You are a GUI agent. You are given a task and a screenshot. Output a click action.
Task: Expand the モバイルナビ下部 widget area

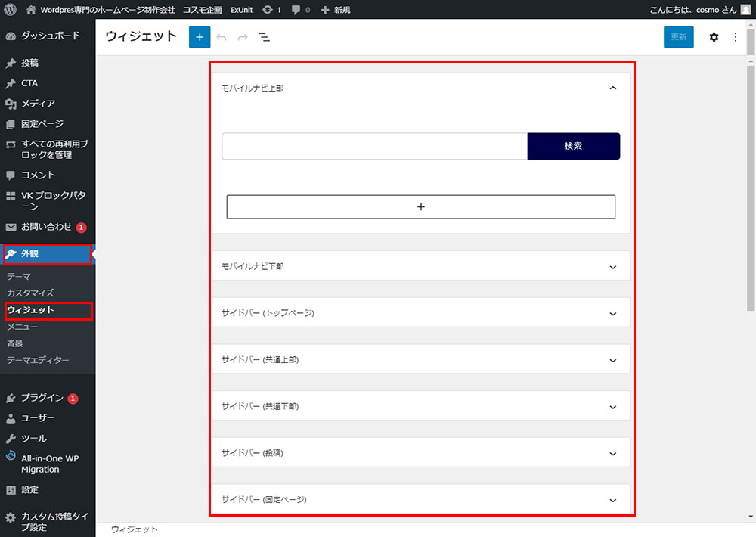click(613, 266)
